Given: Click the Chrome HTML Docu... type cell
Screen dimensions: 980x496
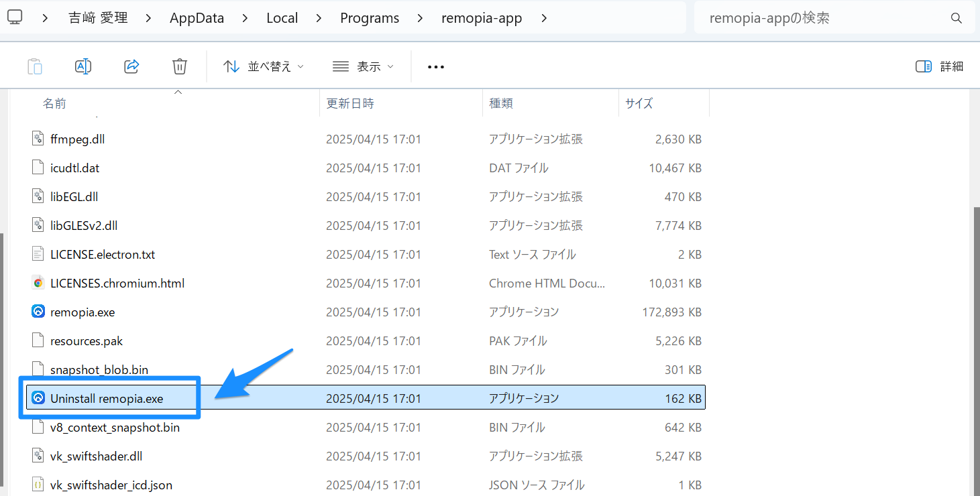Looking at the screenshot, I should (x=547, y=284).
